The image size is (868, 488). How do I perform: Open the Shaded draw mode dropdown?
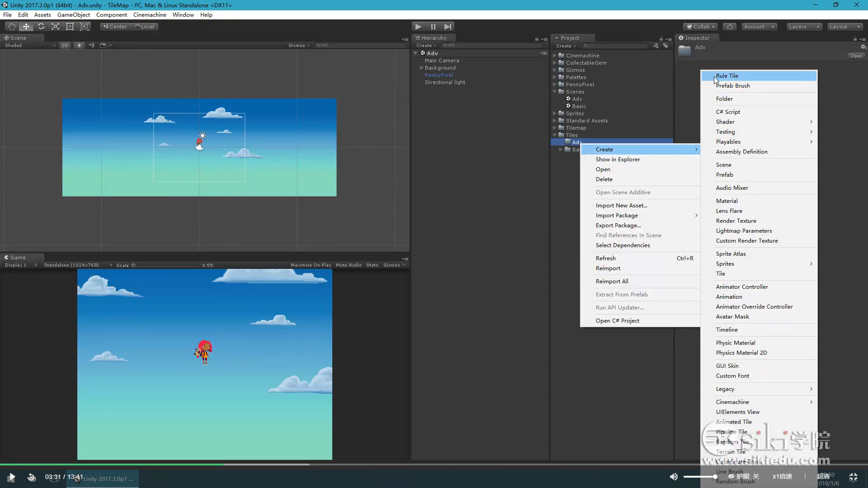tap(30, 45)
